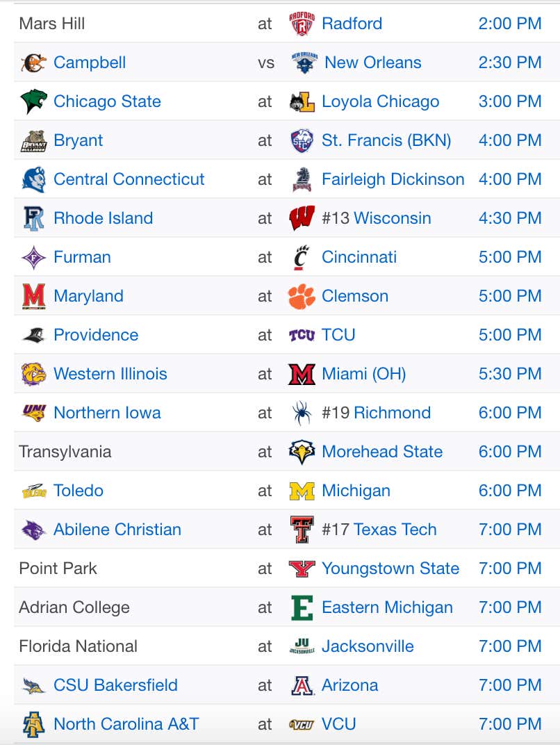This screenshot has height=745, width=560.
Task: Click the Chicago State cougar logo
Action: [34, 101]
